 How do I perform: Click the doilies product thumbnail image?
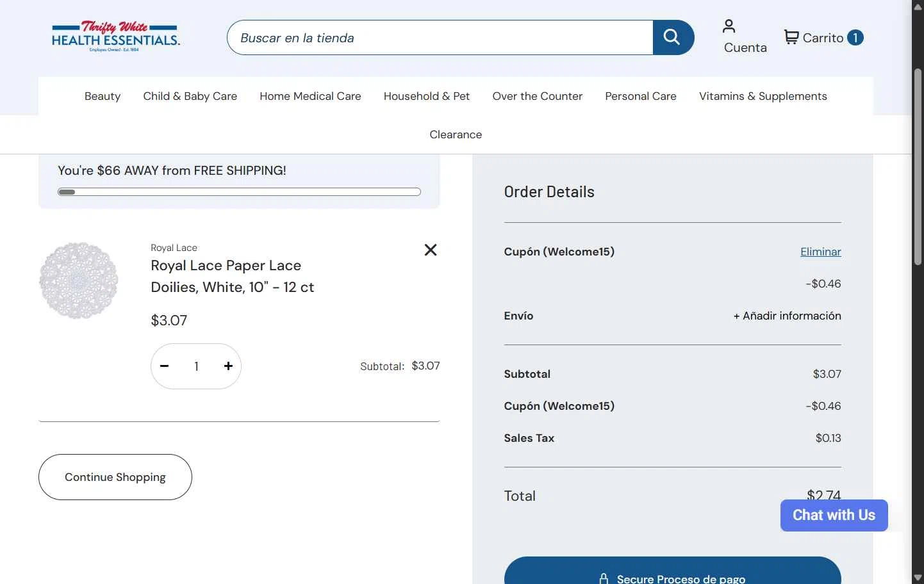coord(79,280)
